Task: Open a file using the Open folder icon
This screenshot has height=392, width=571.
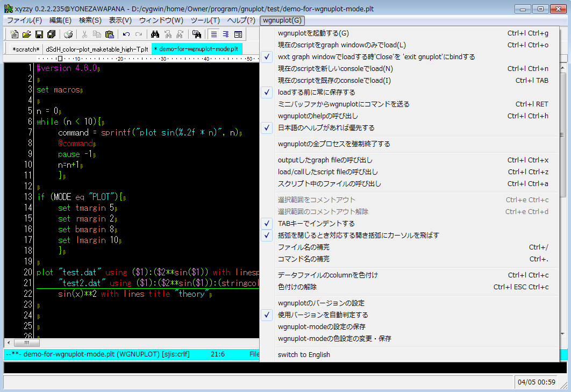Action: 26,34
